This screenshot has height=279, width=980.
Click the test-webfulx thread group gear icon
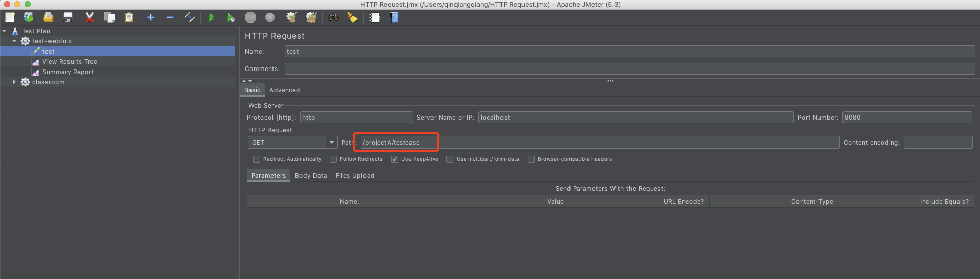[25, 41]
